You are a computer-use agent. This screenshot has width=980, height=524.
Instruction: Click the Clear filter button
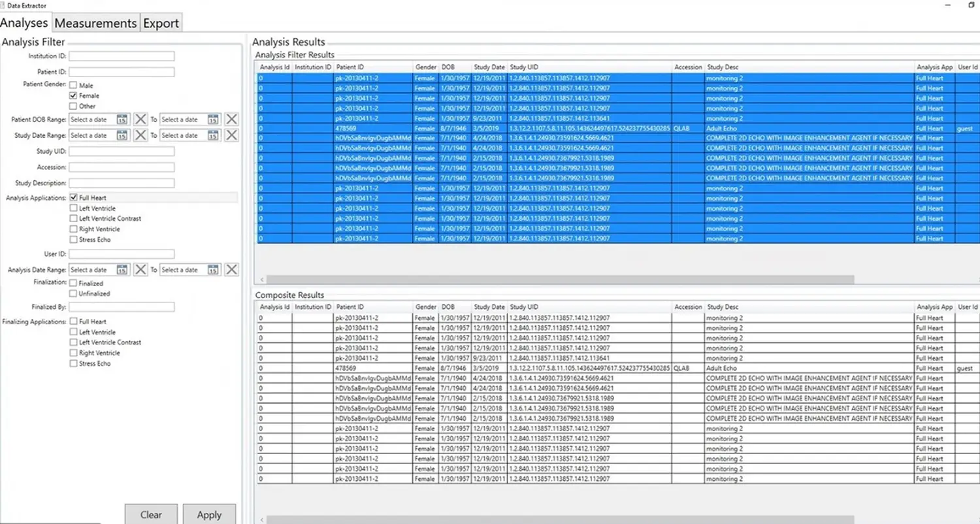click(x=151, y=514)
